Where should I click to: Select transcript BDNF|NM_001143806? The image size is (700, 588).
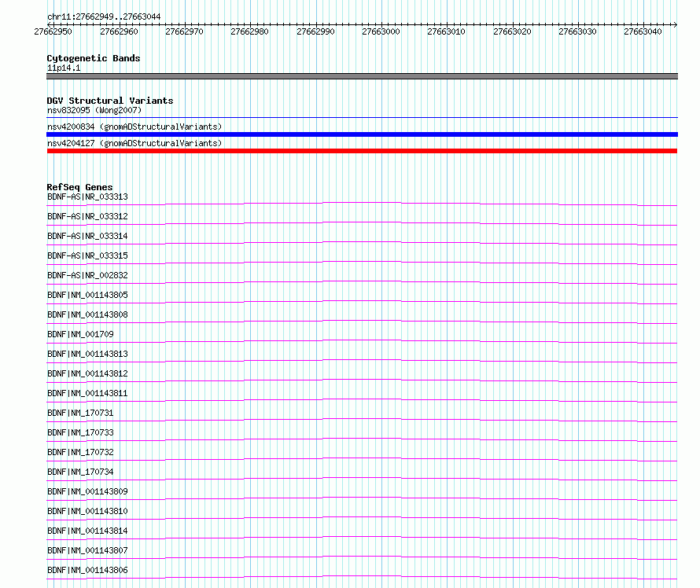pyautogui.click(x=87, y=570)
